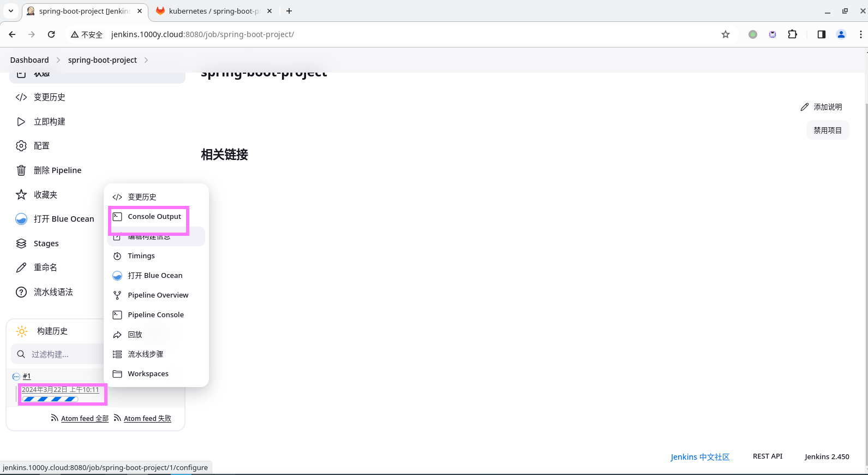Open the Chrome three-dot menu
Viewport: 868px width, 475px height.
coord(861,34)
